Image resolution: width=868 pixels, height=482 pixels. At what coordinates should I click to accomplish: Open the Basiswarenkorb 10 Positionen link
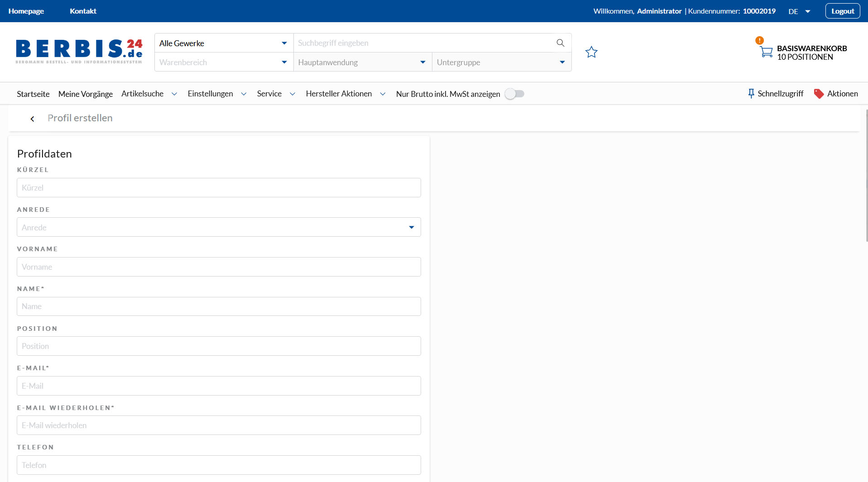tap(812, 52)
